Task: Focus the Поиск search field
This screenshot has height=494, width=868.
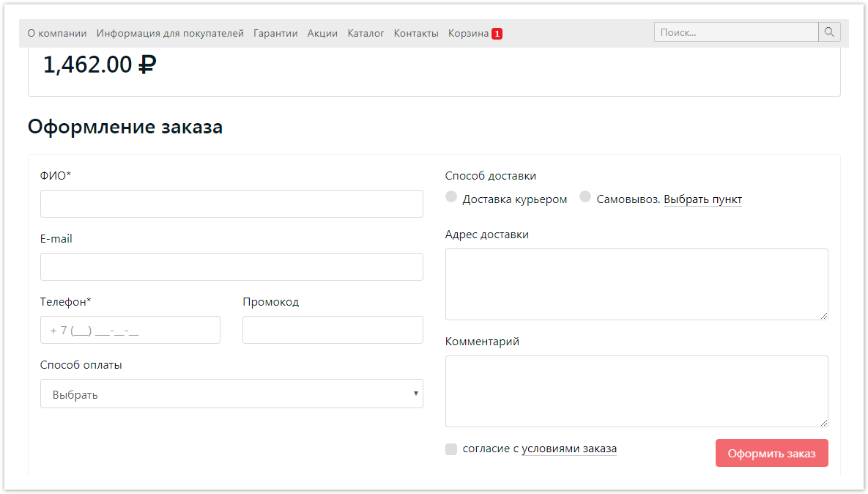Action: [736, 32]
